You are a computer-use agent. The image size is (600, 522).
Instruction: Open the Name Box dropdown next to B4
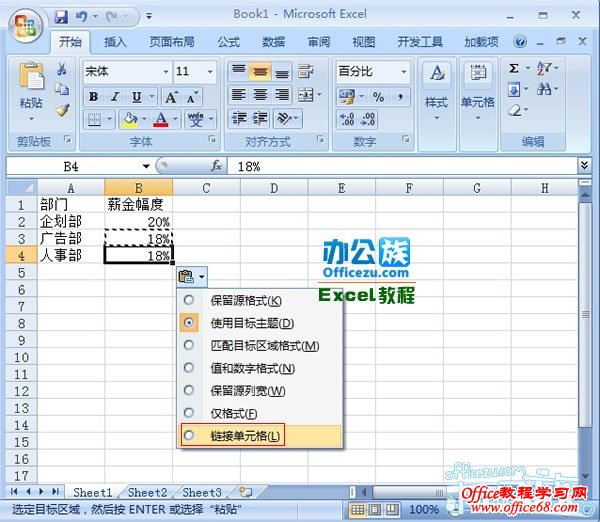146,166
